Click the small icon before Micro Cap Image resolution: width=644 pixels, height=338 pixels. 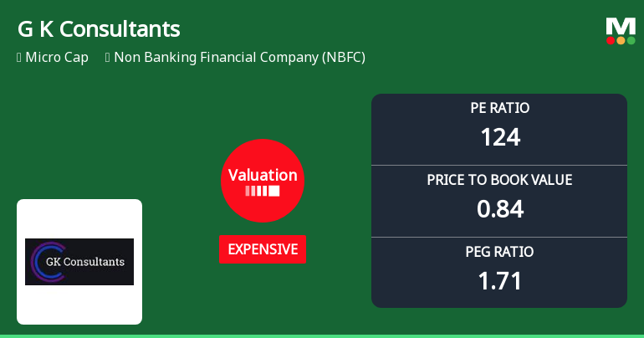[19, 58]
